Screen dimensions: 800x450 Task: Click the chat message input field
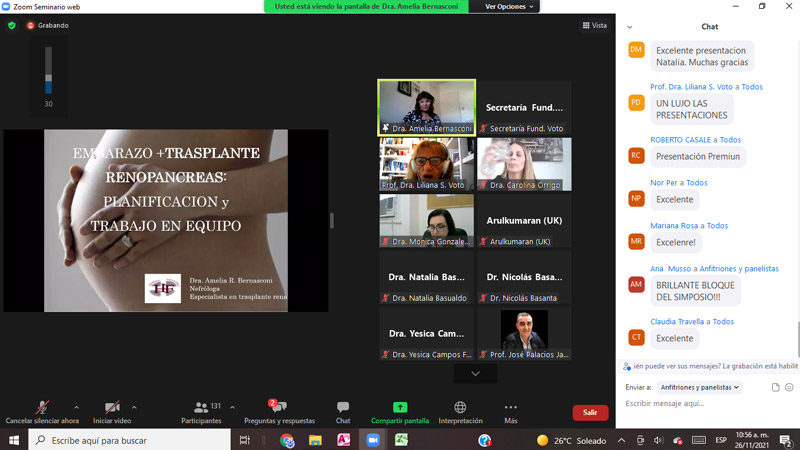tap(700, 403)
